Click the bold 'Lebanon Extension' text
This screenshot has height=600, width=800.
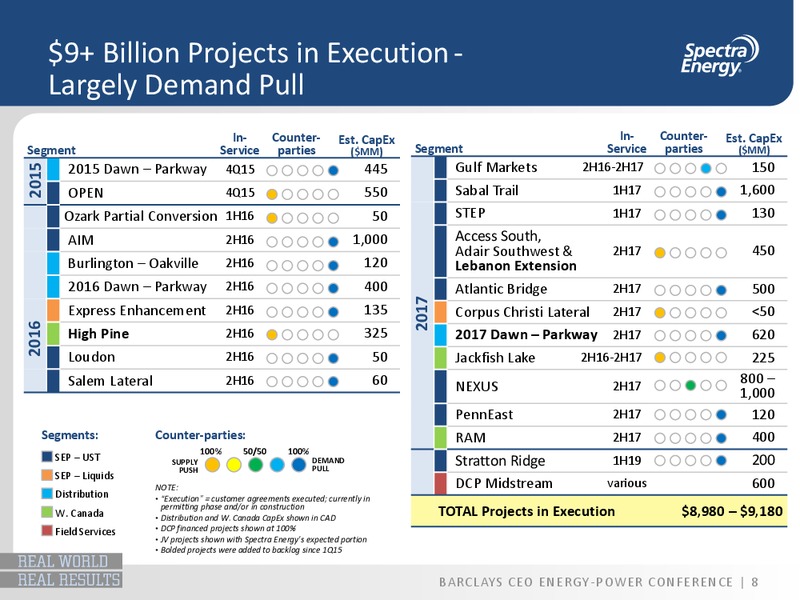(516, 266)
